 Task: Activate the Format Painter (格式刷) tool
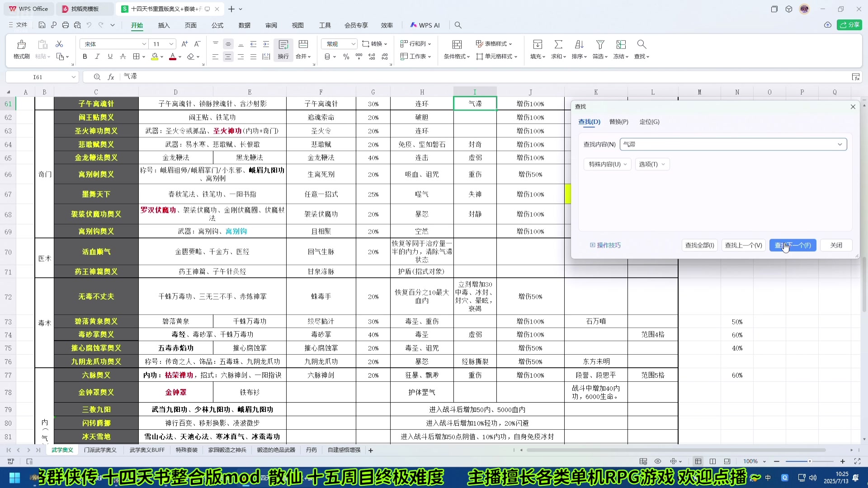pyautogui.click(x=21, y=49)
